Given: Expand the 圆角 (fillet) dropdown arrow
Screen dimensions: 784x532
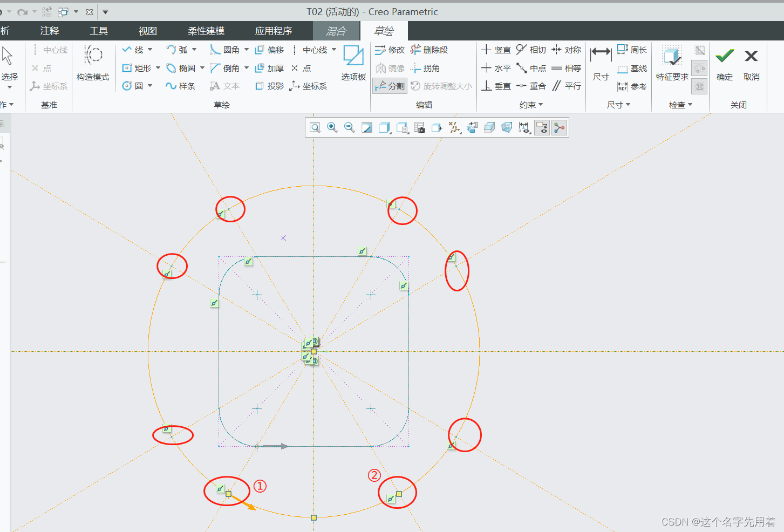Looking at the screenshot, I should coord(247,50).
